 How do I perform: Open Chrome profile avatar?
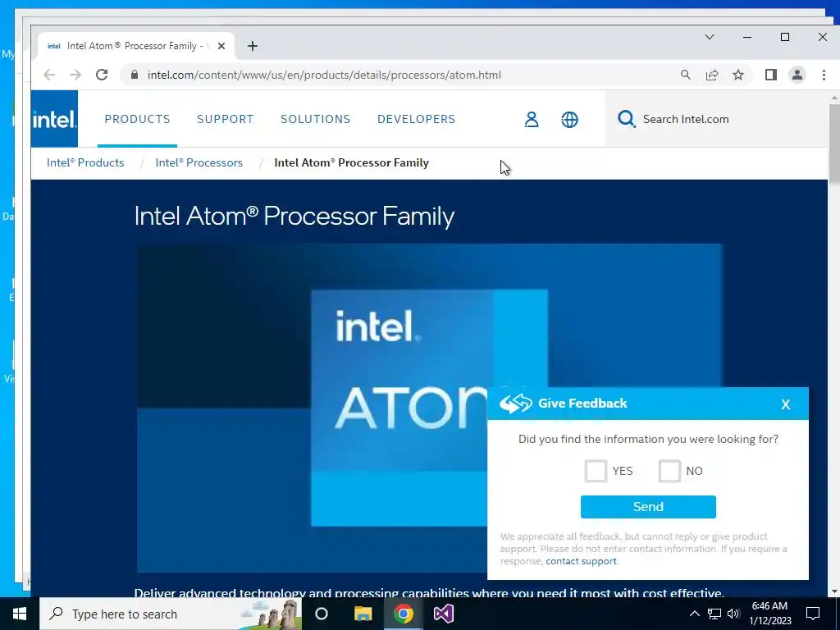pyautogui.click(x=797, y=75)
